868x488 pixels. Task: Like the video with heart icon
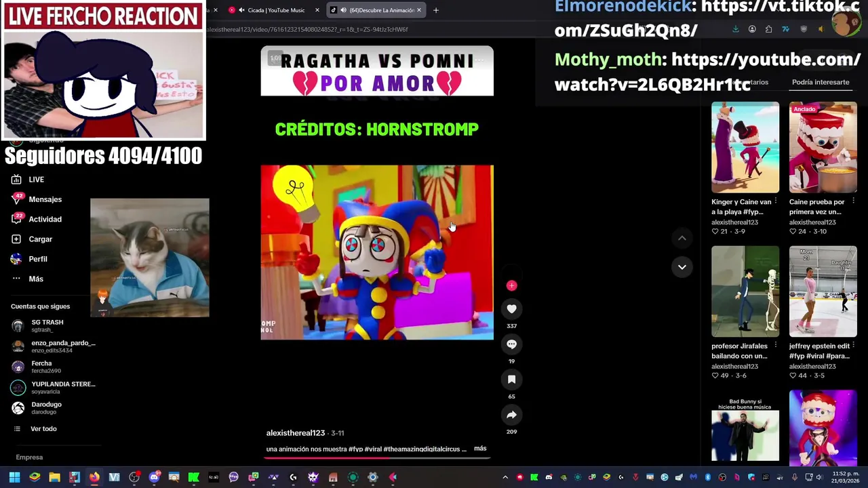(x=512, y=309)
